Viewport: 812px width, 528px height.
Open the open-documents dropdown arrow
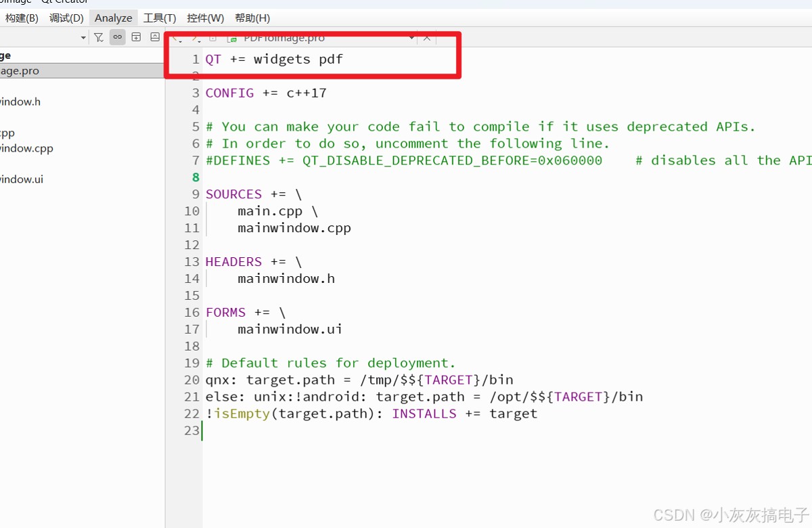point(411,38)
